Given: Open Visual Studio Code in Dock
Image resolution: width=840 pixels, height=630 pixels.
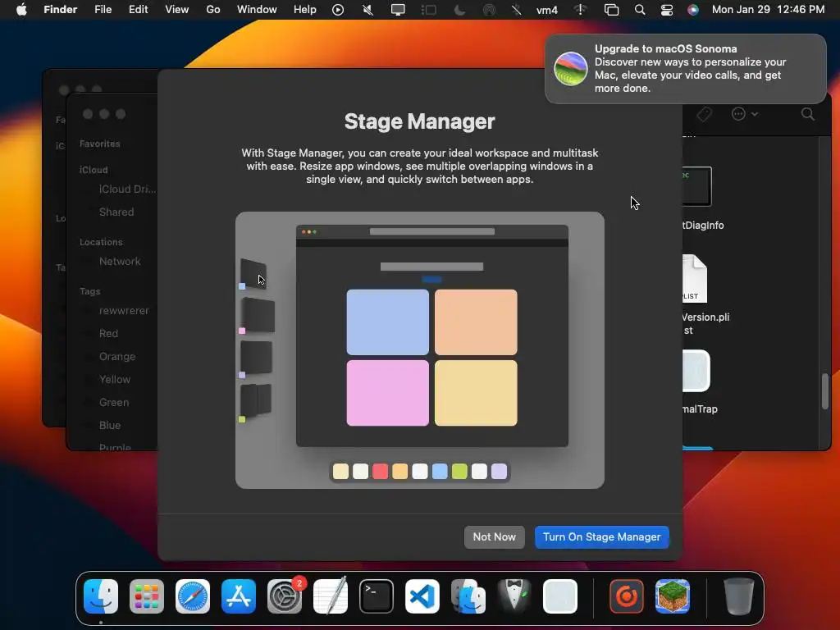Looking at the screenshot, I should 422,596.
